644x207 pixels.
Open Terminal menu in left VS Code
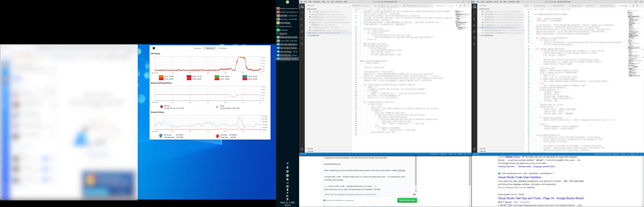click(x=339, y=2)
